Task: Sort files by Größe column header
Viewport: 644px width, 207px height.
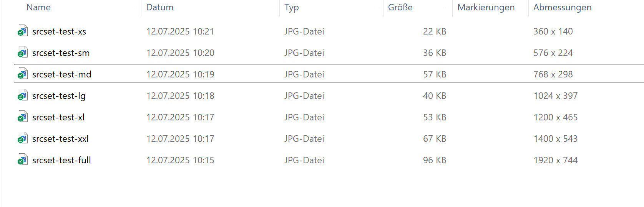Action: [400, 7]
